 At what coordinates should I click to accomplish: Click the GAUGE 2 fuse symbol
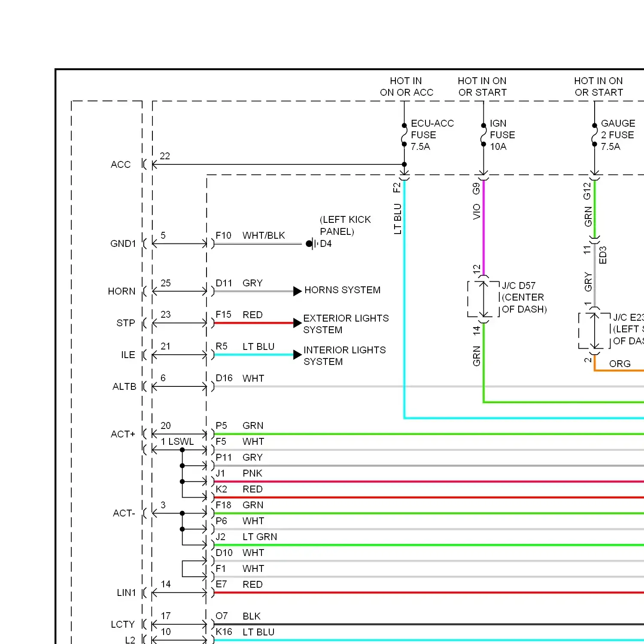(x=595, y=135)
